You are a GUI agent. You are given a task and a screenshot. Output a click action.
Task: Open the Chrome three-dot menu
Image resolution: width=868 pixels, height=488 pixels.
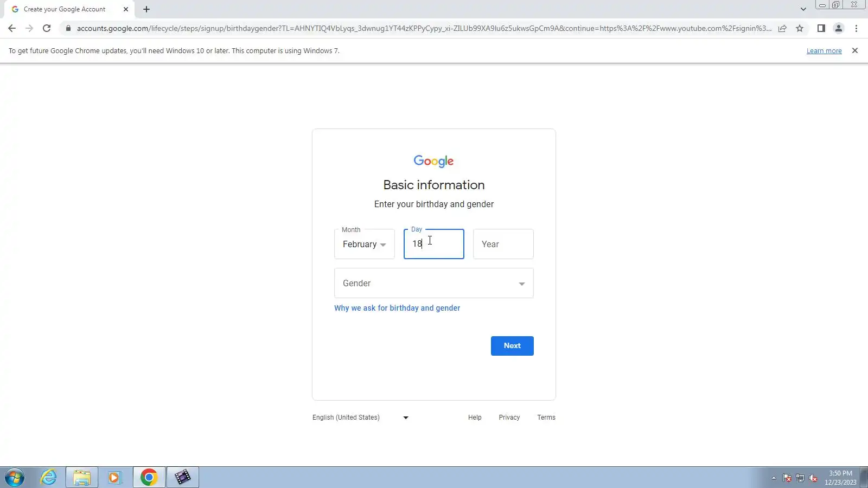point(856,28)
